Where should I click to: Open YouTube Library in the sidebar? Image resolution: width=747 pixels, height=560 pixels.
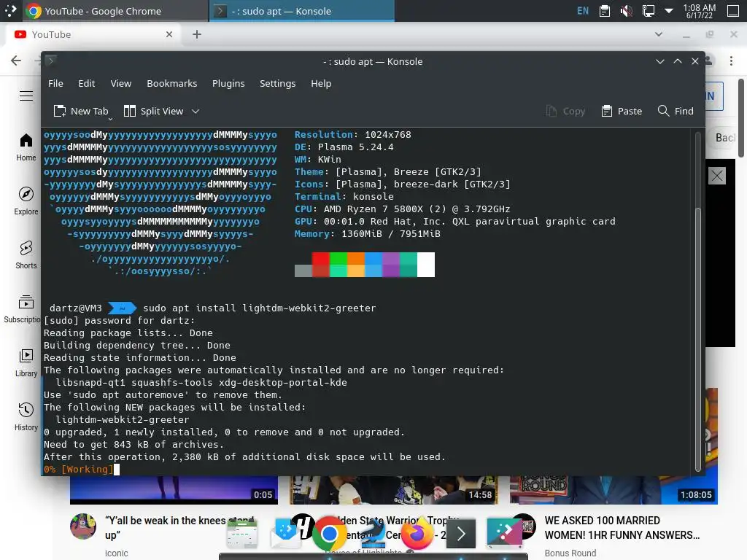(x=26, y=363)
